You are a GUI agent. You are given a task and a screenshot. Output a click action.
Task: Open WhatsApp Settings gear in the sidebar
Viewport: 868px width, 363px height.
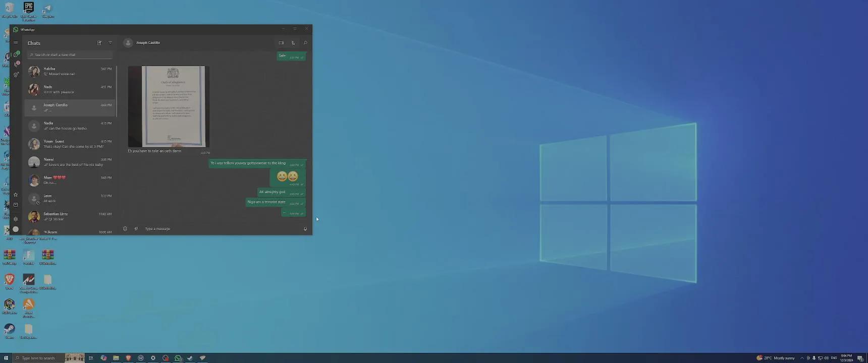point(16,219)
